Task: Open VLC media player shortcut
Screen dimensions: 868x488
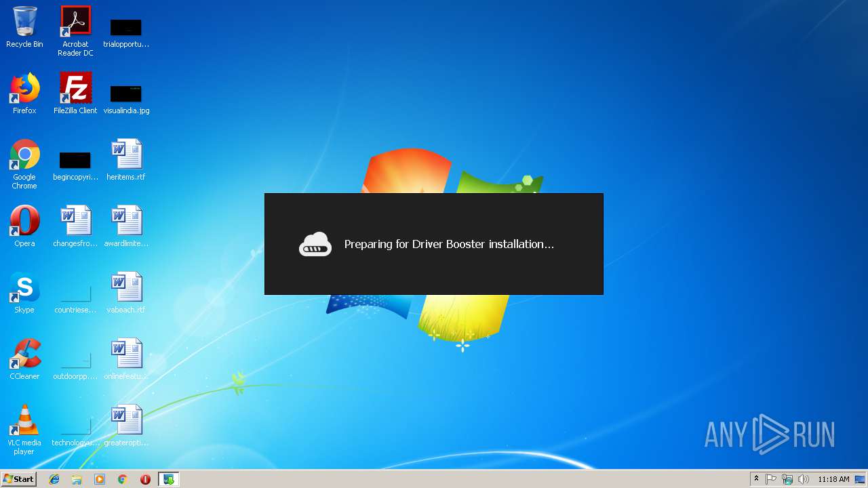Action: coord(24,430)
